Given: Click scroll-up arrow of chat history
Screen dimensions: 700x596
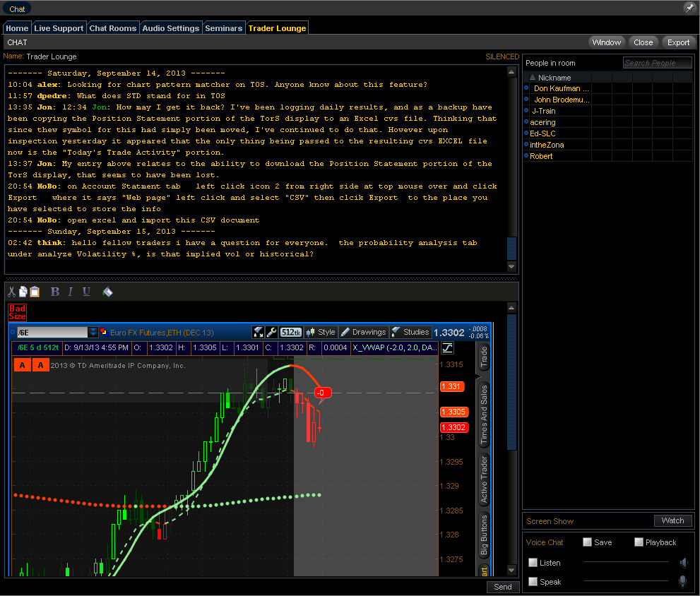Looking at the screenshot, I should [x=511, y=72].
